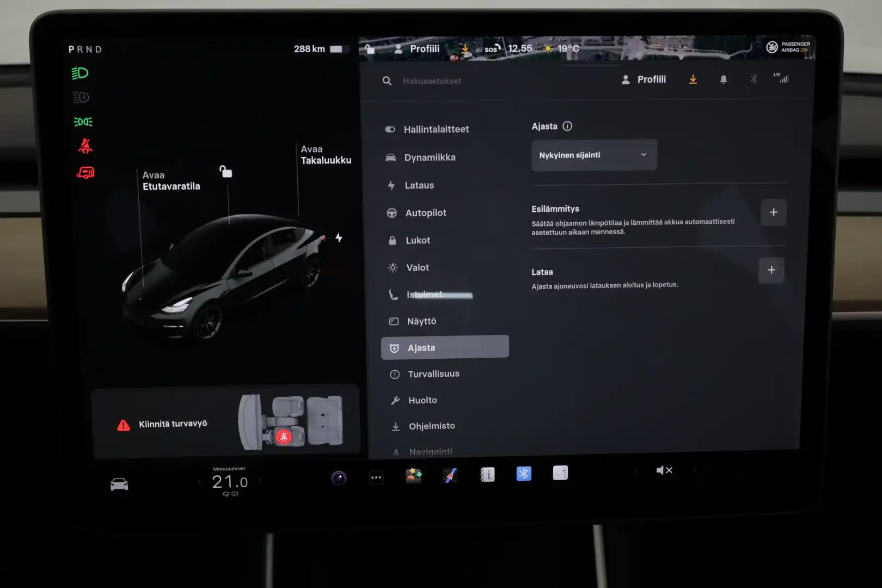The height and width of the screenshot is (588, 882).
Task: Open the Bluetooth app in bottom bar
Action: point(524,474)
